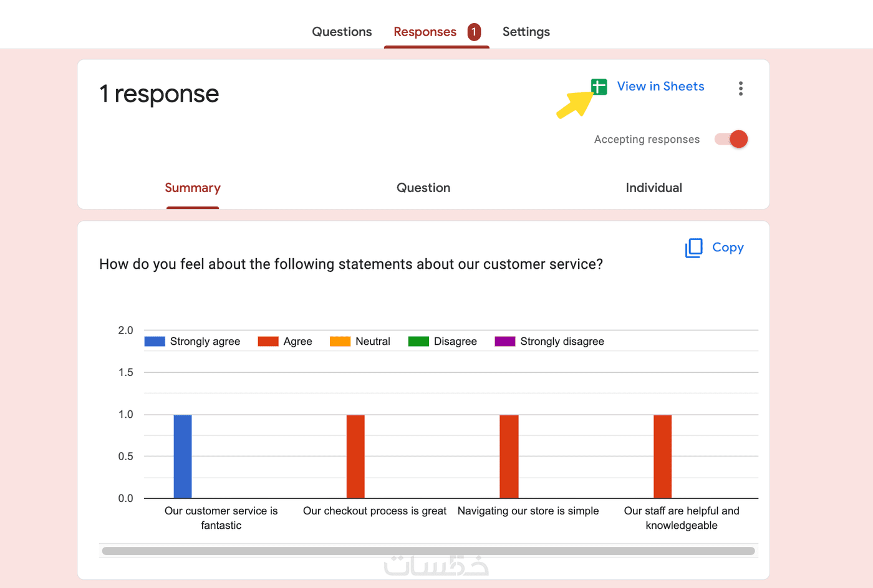
Task: Click the horizontal scrollbar below the chart
Action: point(428,551)
